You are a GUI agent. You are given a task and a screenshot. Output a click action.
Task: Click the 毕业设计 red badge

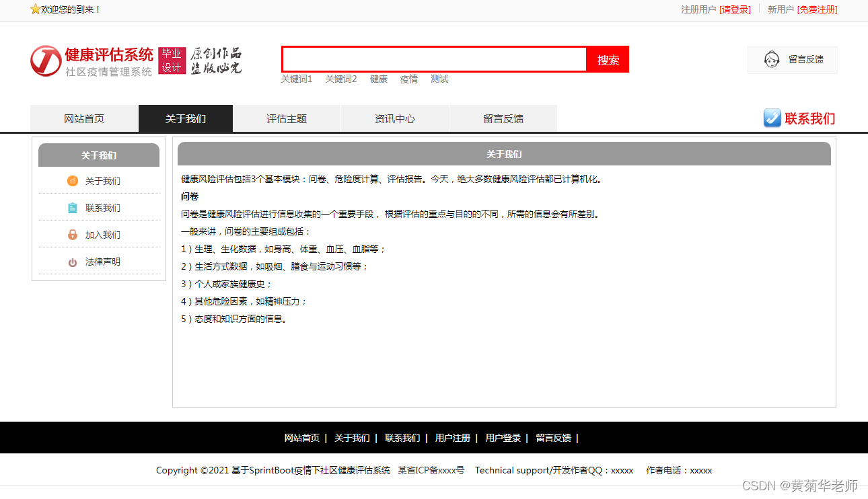click(x=172, y=61)
